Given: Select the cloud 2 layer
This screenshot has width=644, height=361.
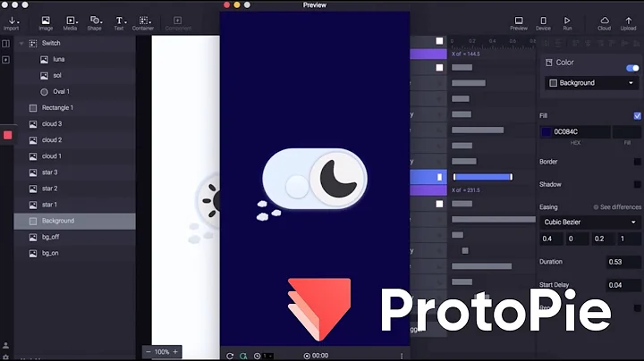Looking at the screenshot, I should [75, 140].
